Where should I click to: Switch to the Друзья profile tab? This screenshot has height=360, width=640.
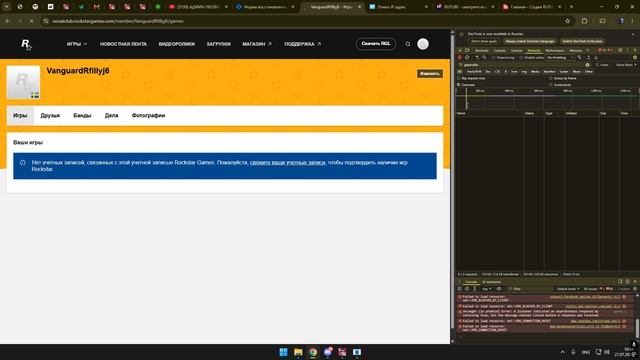click(50, 116)
